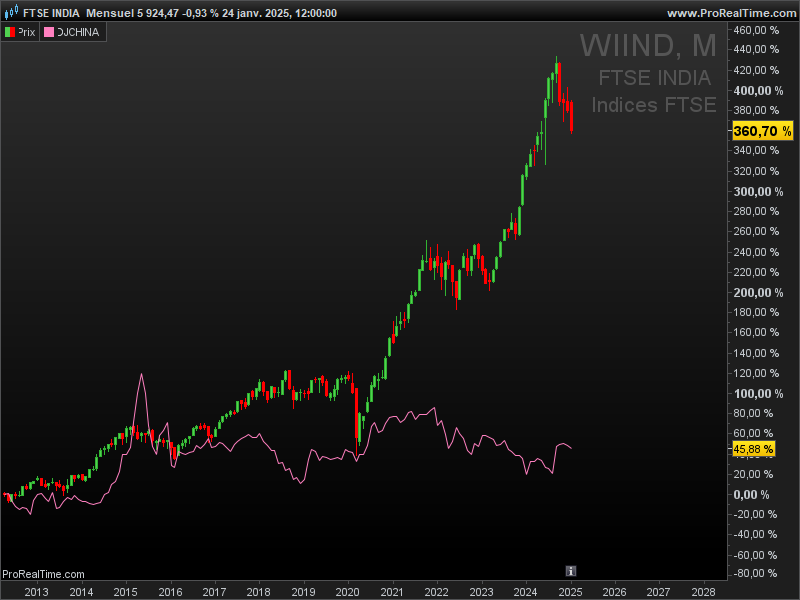Click the 220,00 % scale value
The image size is (800, 600).
[x=756, y=272]
